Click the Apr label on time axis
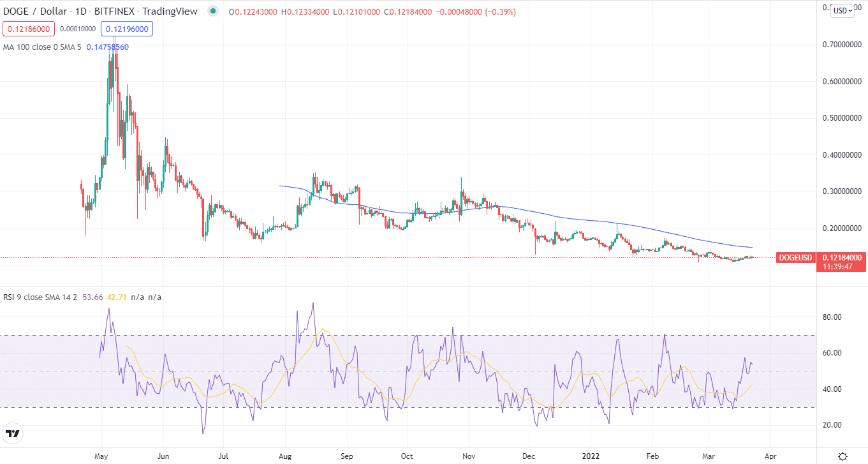868x464 pixels. point(770,456)
